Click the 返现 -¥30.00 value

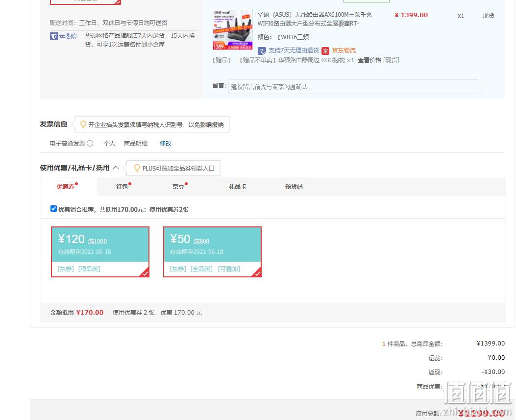[x=493, y=372]
